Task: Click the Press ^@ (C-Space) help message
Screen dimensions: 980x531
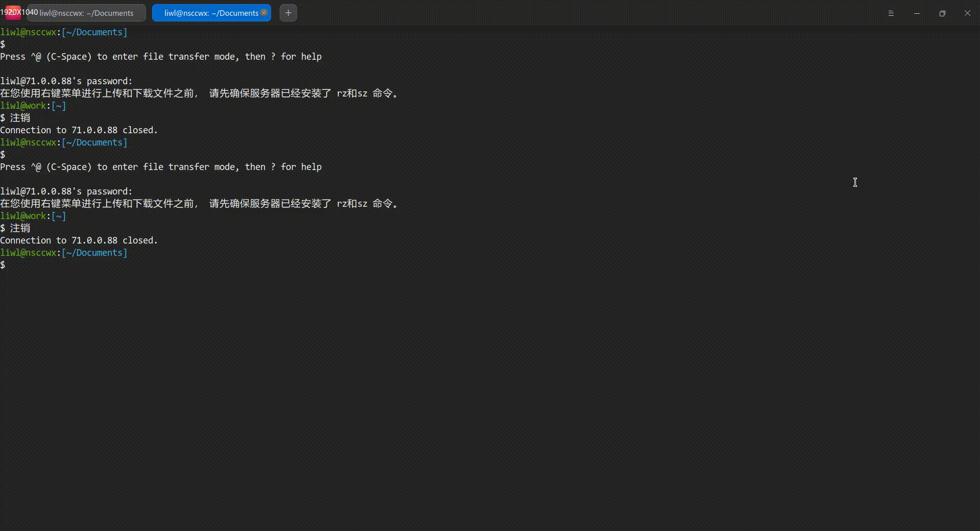Action: click(x=161, y=56)
